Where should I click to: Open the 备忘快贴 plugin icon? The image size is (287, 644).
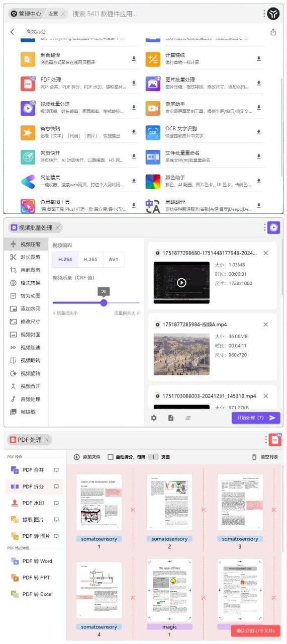pos(28,132)
